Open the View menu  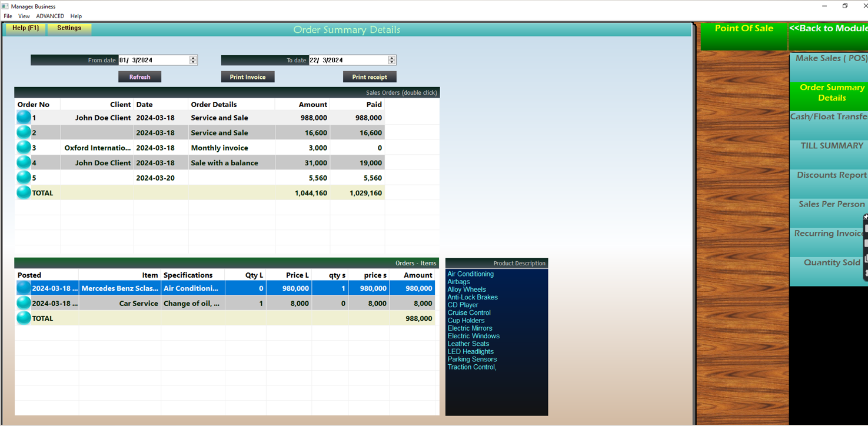pyautogui.click(x=24, y=16)
